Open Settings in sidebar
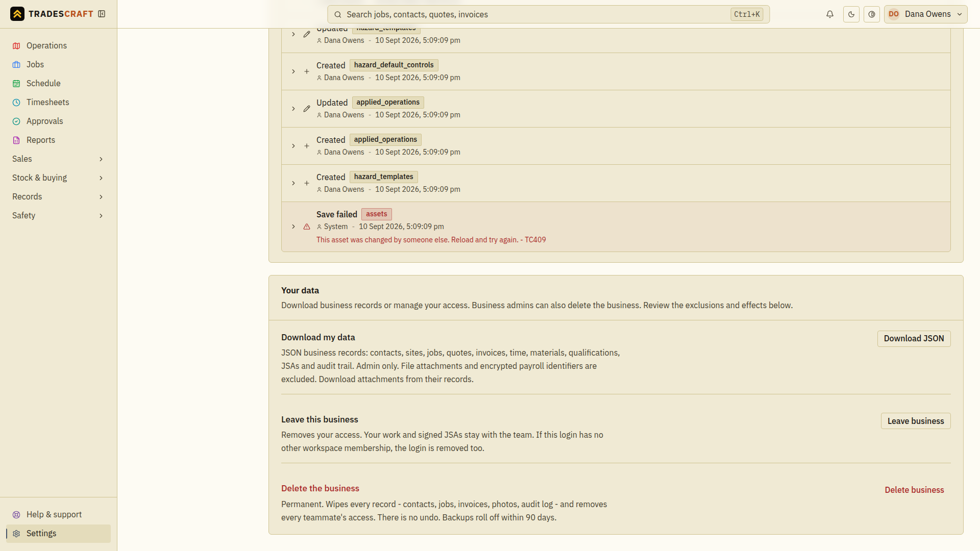Image resolution: width=980 pixels, height=551 pixels. [58, 533]
